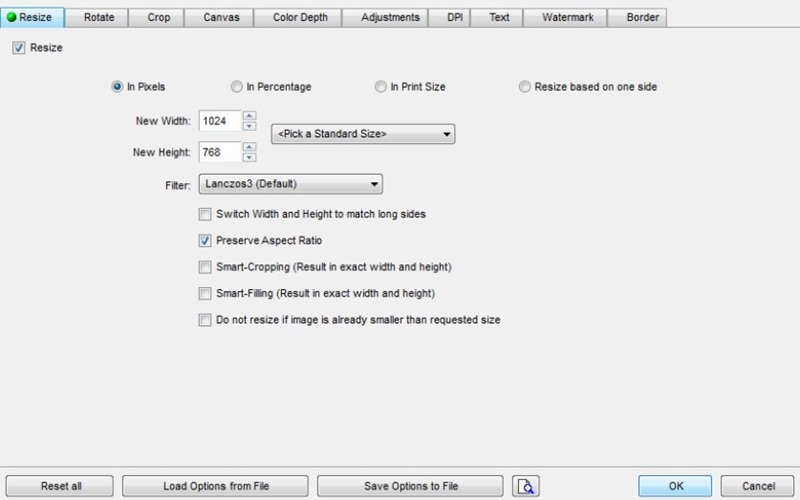This screenshot has width=800, height=500.
Task: Click Load Options from File
Action: tap(215, 486)
